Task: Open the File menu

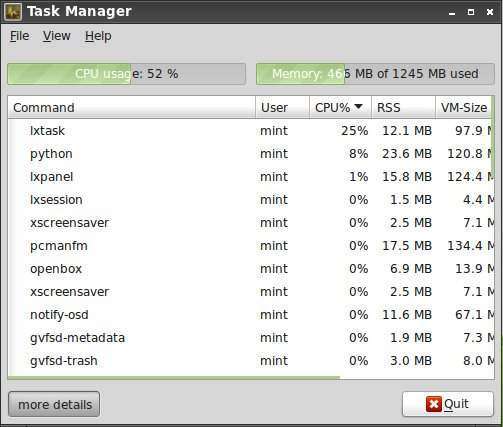Action: 19,36
